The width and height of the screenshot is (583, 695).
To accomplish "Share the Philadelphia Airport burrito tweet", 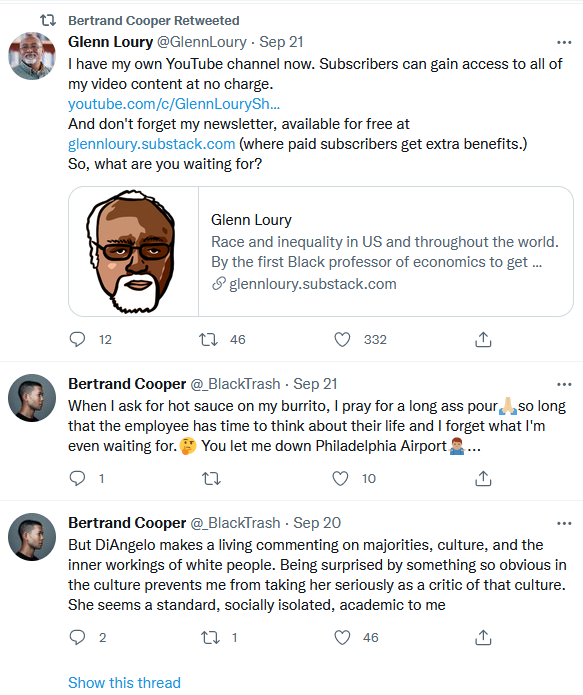I will tap(483, 479).
